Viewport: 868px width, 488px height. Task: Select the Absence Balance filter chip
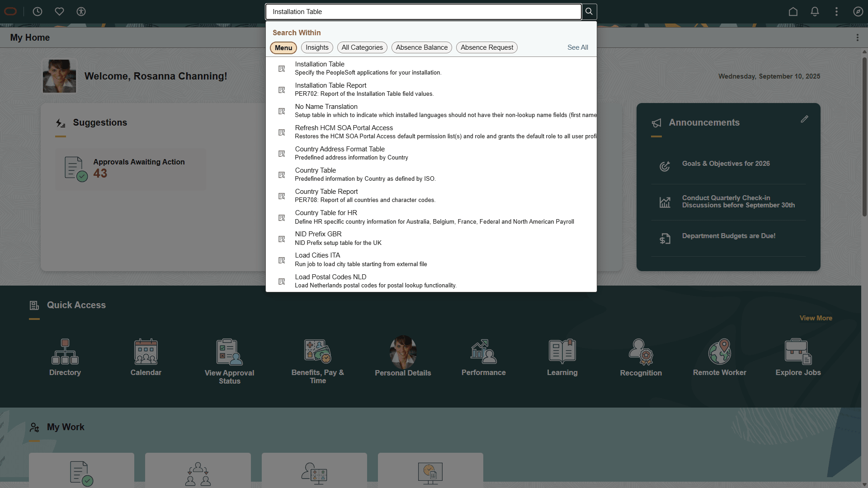[422, 47]
